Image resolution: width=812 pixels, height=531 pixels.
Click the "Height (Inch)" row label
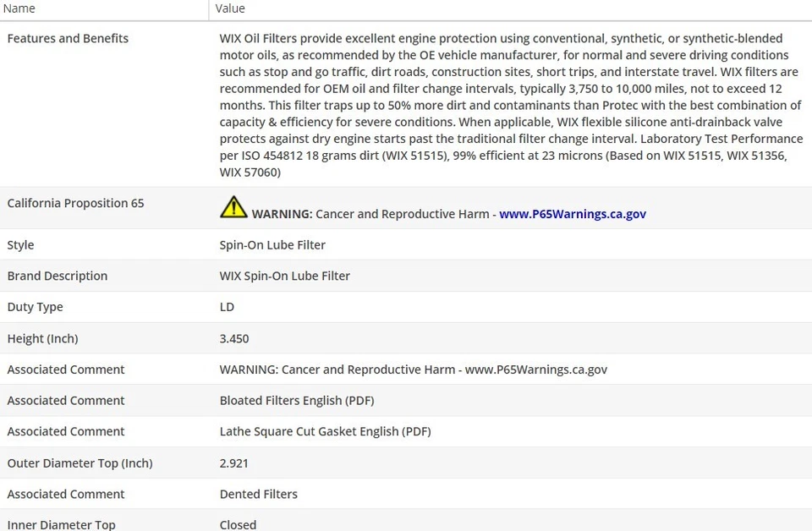pyautogui.click(x=42, y=338)
